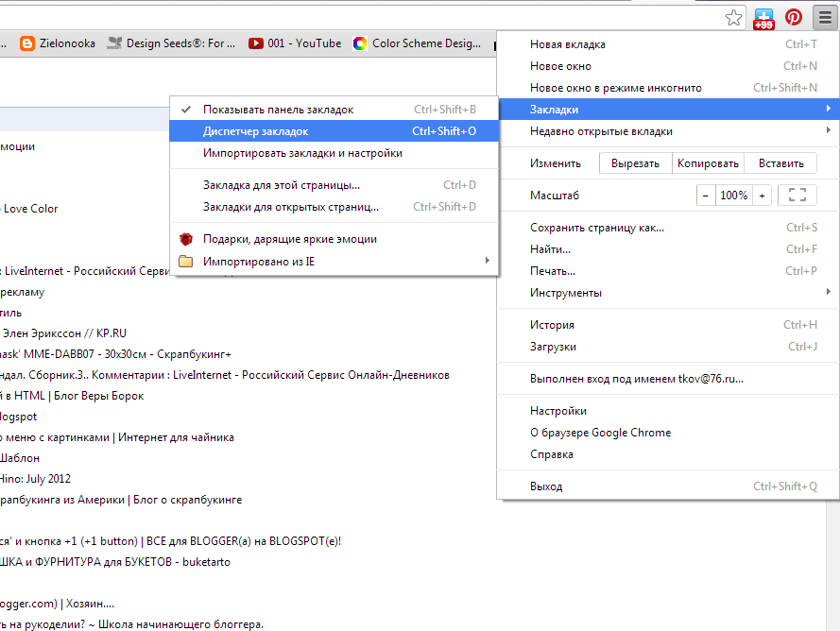Click the 'ogger.com) | Хозяин....' row
Screen dimensions: 840x631
58,604
